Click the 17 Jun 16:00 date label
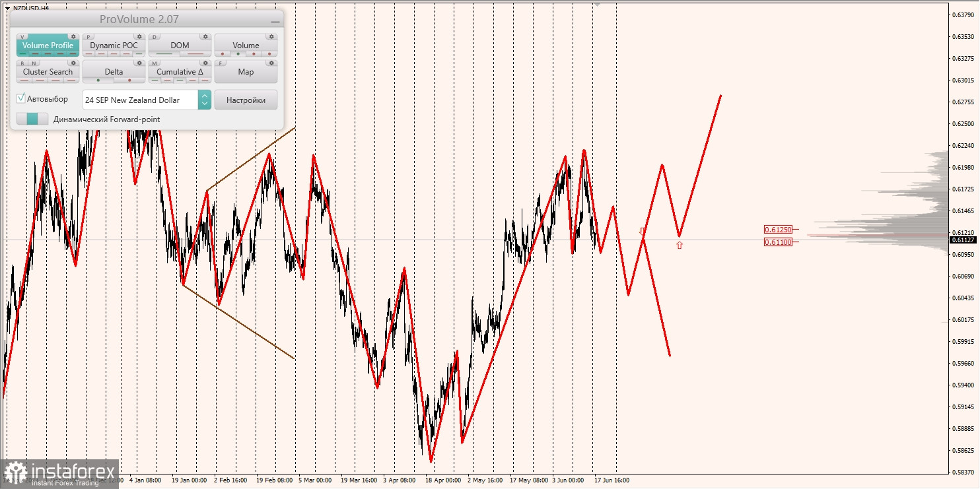The image size is (980, 489). click(x=611, y=480)
